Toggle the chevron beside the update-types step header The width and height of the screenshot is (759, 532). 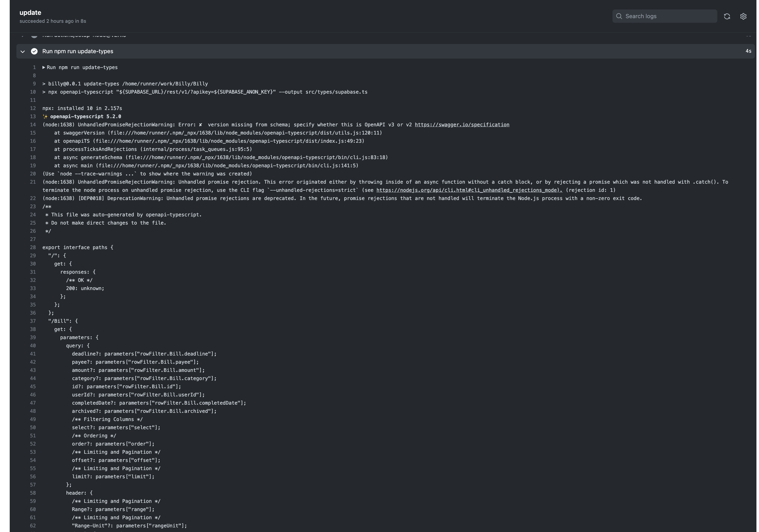pyautogui.click(x=22, y=51)
